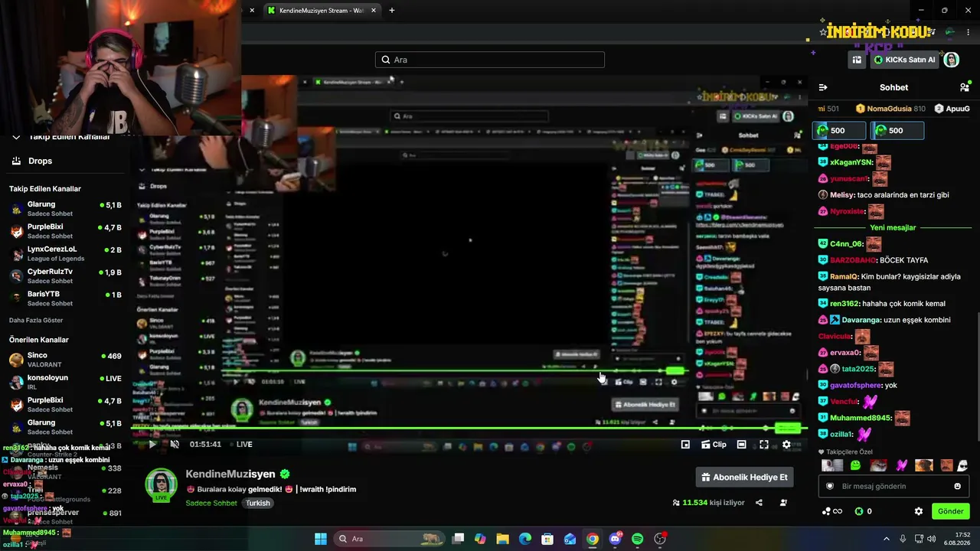The height and width of the screenshot is (551, 980).
Task: Share the stream using the share icon
Action: tap(759, 503)
